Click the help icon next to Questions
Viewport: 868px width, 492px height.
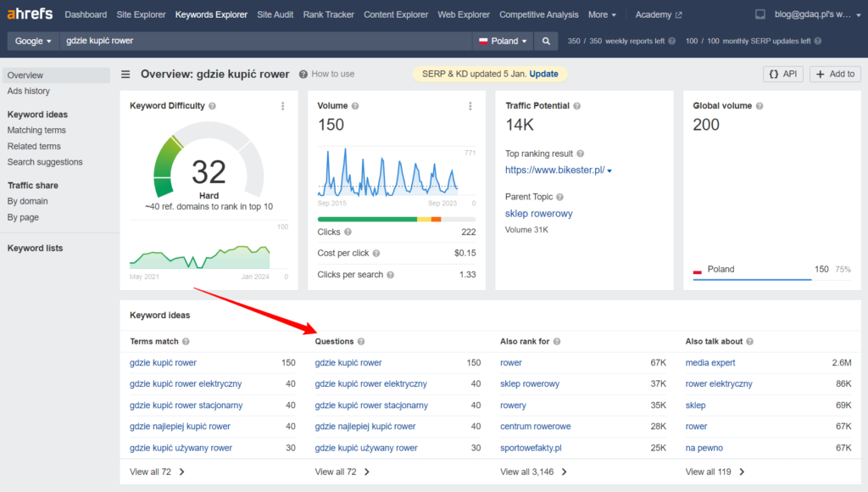[x=361, y=342]
